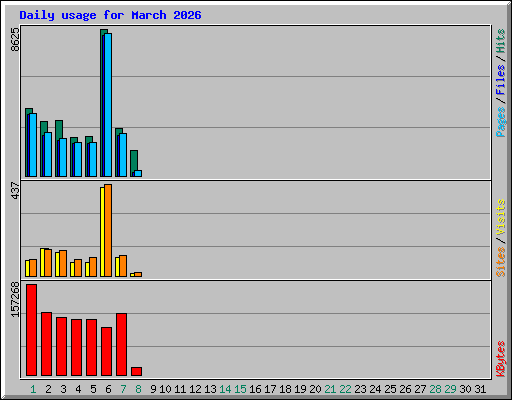Click day 8 on the date axis
Viewport: 512px width, 400px height.
(x=138, y=389)
